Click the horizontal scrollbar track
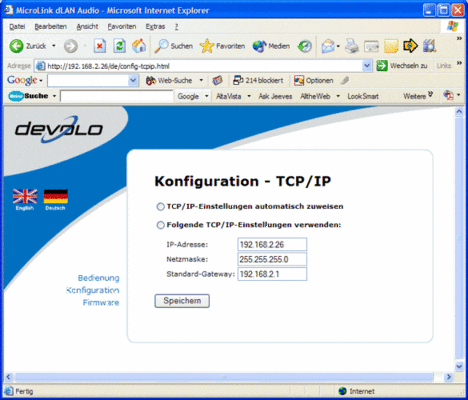The image size is (468, 400). pyautogui.click(x=224, y=377)
